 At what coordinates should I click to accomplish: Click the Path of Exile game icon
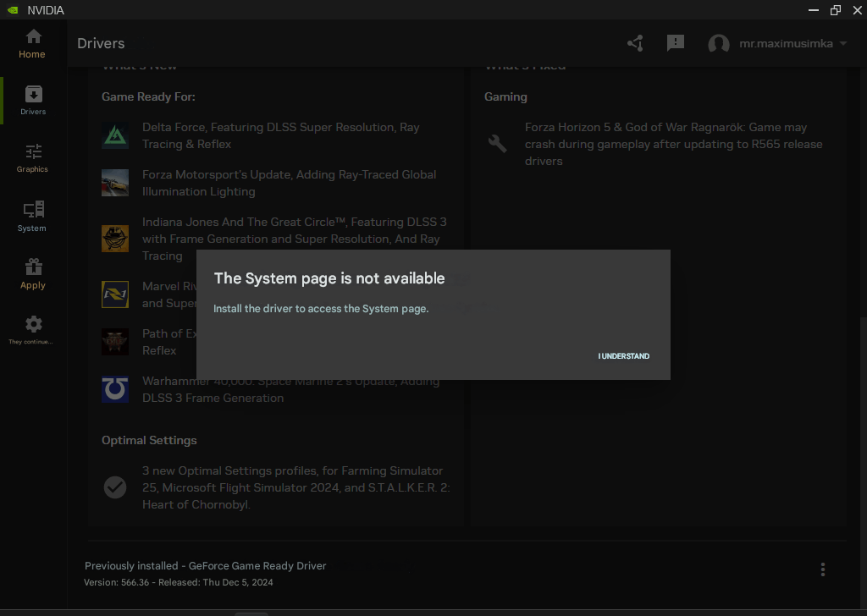(115, 342)
